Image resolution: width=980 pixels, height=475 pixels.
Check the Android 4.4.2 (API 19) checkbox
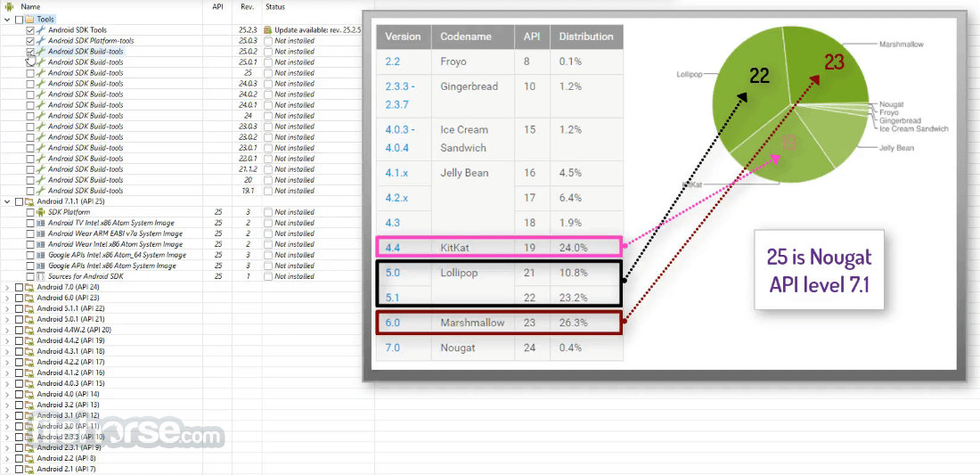pos(19,340)
